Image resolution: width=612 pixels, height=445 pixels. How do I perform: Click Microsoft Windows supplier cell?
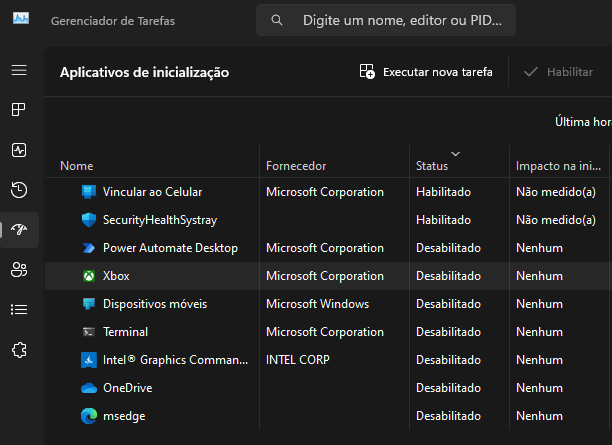click(317, 304)
